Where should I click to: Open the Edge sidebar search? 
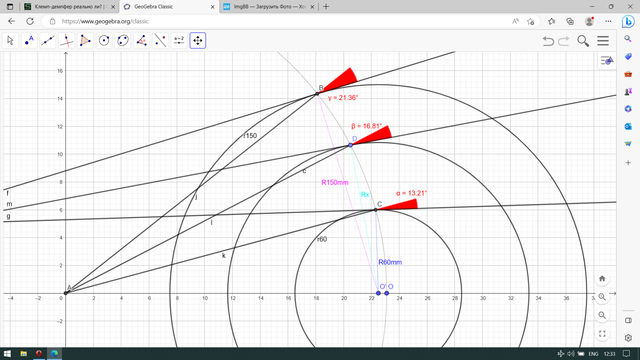coord(628,39)
